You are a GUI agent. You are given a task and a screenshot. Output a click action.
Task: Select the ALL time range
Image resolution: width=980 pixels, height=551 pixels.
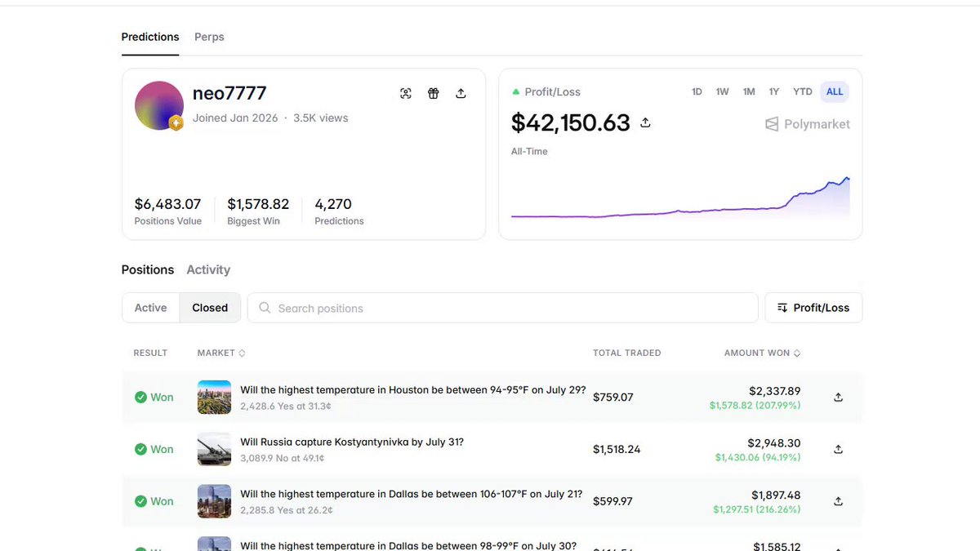[x=835, y=91]
